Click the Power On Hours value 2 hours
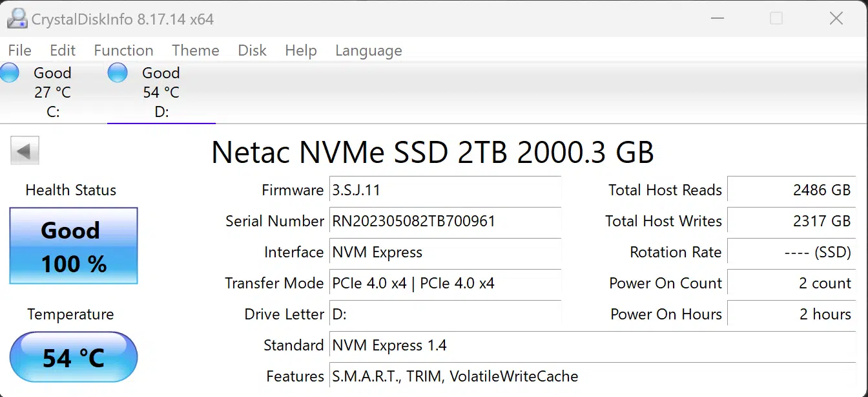This screenshot has width=868, height=397. point(791,314)
